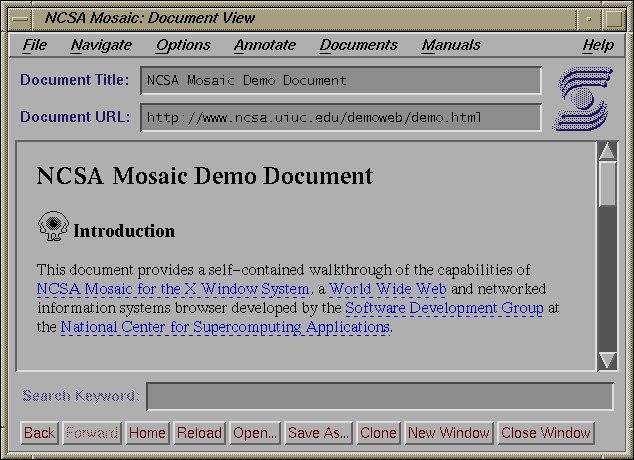Open the Navigate menu
This screenshot has width=634, height=460.
pos(101,45)
